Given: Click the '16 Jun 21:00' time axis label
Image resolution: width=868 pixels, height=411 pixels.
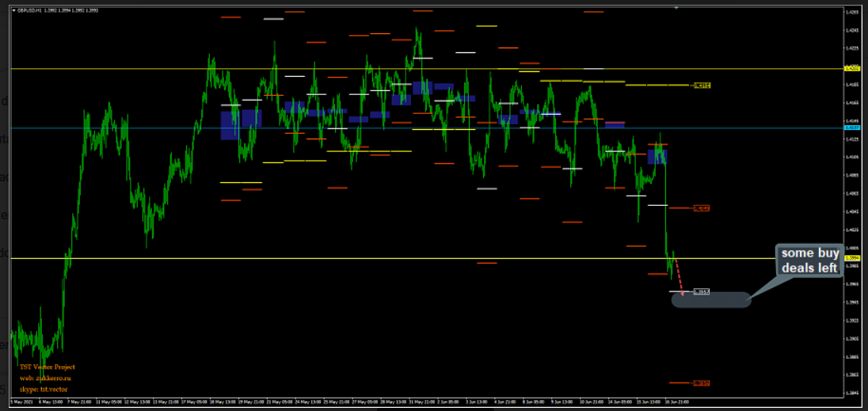Looking at the screenshot, I should [676, 401].
